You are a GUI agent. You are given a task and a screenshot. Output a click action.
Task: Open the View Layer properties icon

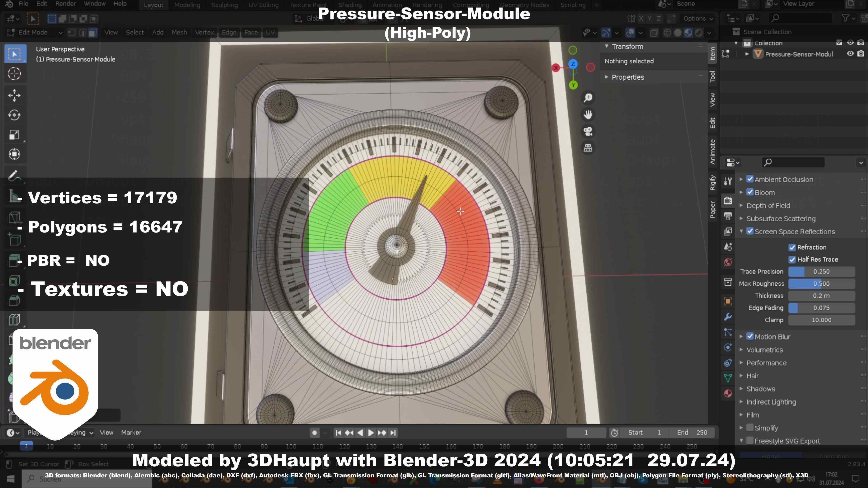coord(728,231)
